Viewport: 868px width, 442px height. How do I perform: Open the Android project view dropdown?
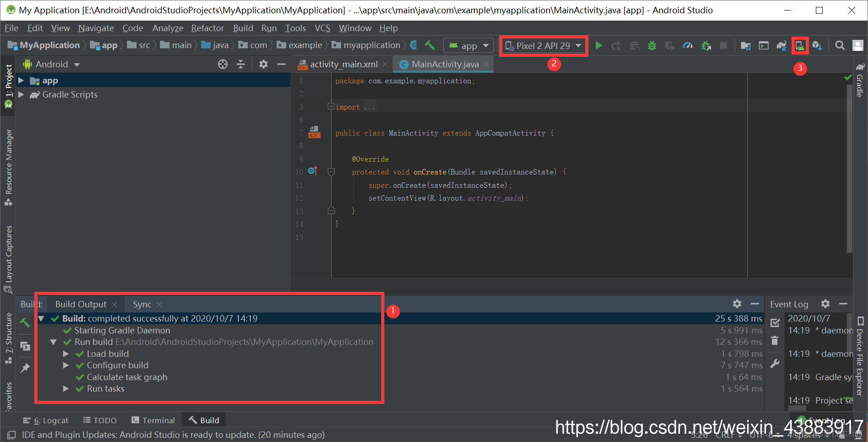tap(52, 64)
